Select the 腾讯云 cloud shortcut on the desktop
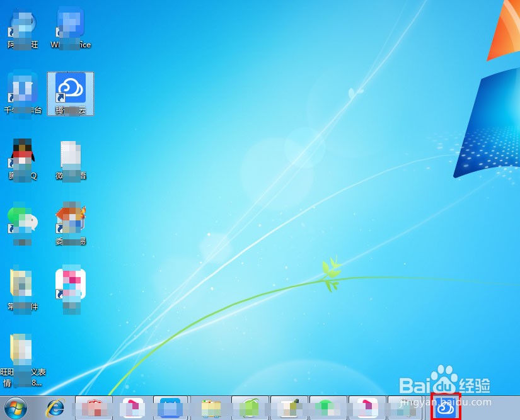520x420 pixels. pyautogui.click(x=71, y=93)
